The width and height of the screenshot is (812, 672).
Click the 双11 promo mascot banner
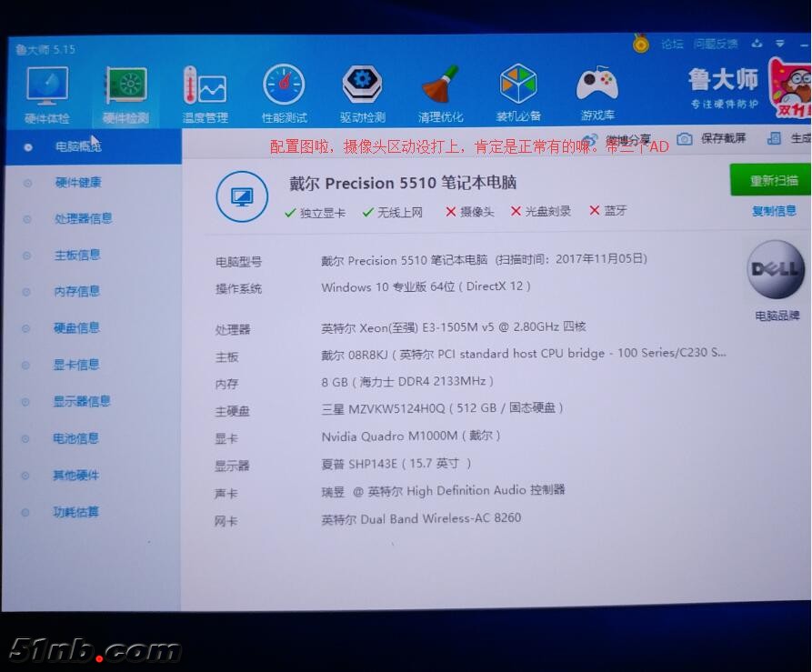[x=790, y=88]
